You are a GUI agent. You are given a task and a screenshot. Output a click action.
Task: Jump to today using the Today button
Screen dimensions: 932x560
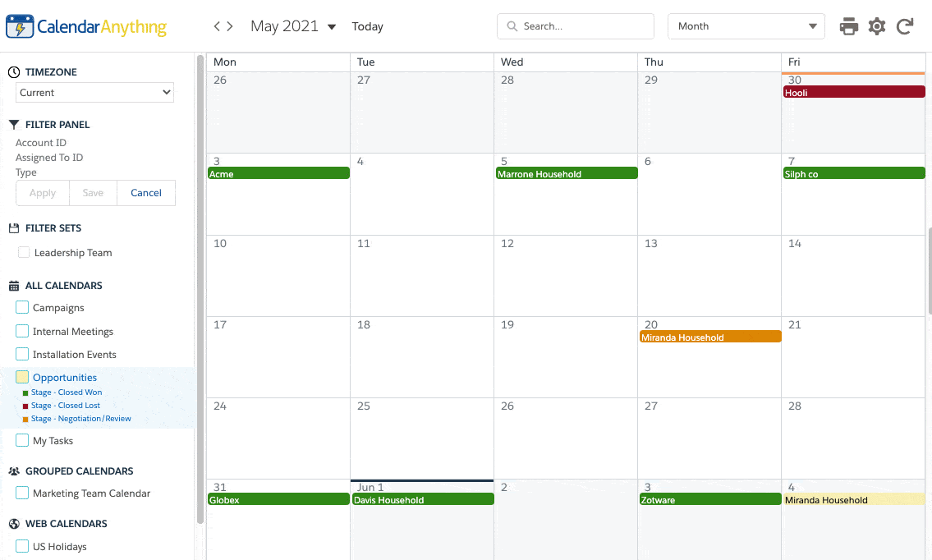pos(367,26)
